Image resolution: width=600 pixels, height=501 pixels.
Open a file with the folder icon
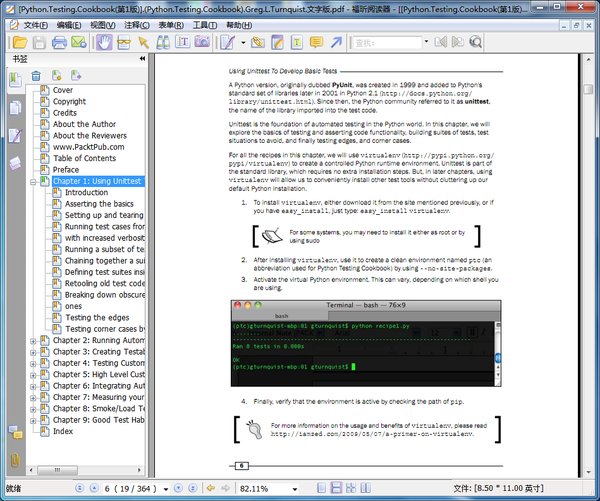[20, 42]
